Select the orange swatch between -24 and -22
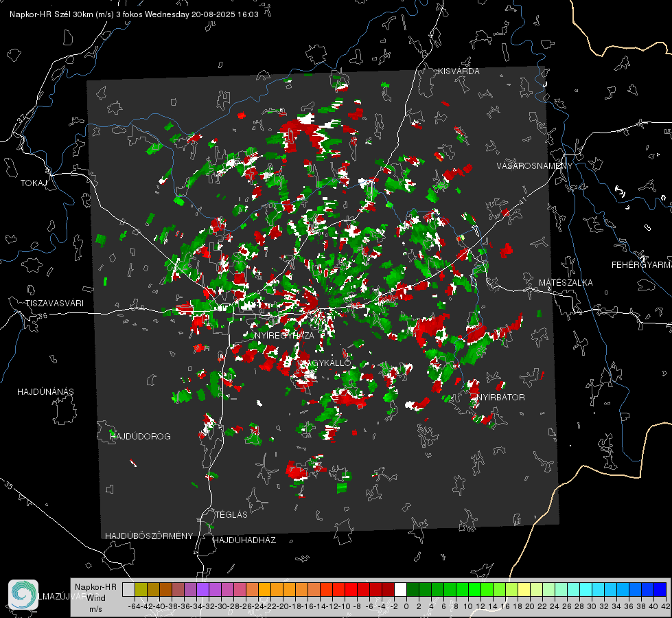The width and height of the screenshot is (672, 618). pyautogui.click(x=264, y=589)
